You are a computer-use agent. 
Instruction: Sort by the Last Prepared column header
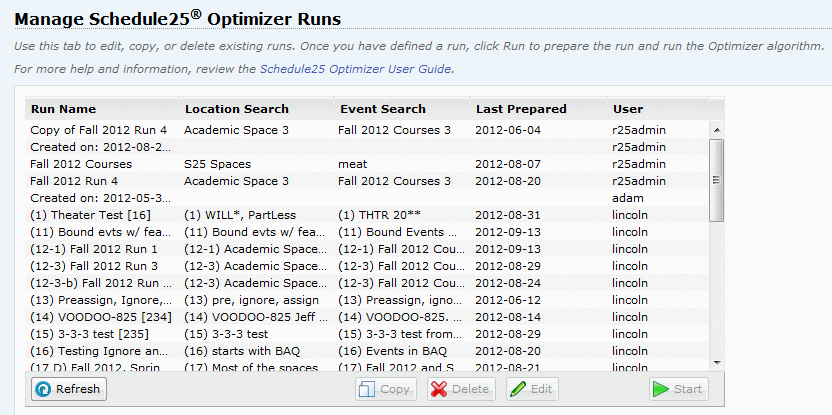tap(538, 109)
